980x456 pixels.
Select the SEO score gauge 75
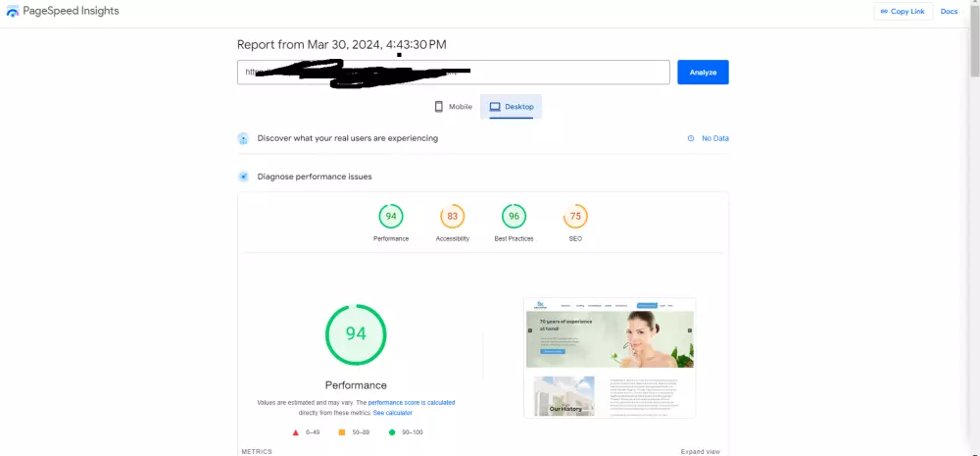[x=575, y=217]
